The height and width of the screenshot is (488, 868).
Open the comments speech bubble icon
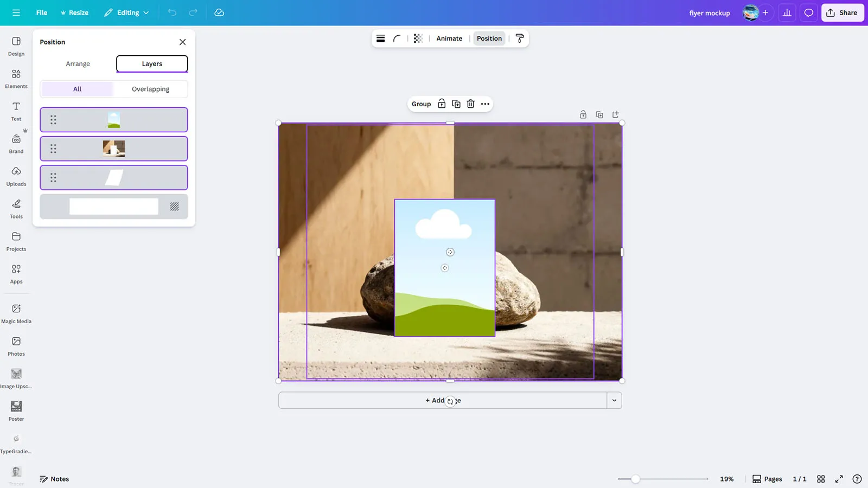(x=808, y=12)
